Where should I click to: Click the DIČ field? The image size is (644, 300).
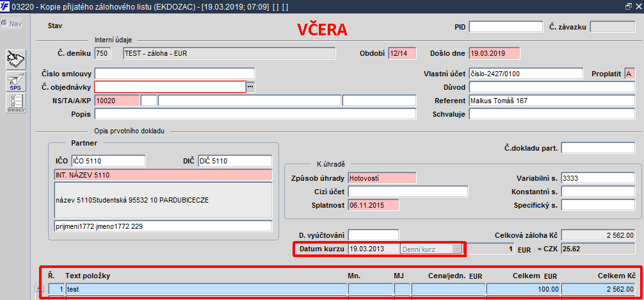click(x=235, y=161)
